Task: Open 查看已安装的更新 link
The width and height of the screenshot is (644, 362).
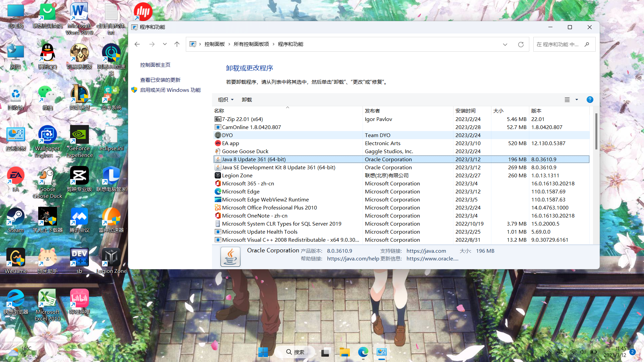Action: click(x=160, y=80)
